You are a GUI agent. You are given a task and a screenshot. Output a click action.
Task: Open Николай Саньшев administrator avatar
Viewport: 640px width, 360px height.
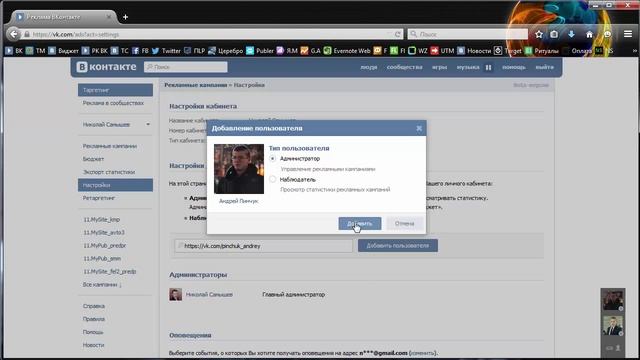click(176, 294)
